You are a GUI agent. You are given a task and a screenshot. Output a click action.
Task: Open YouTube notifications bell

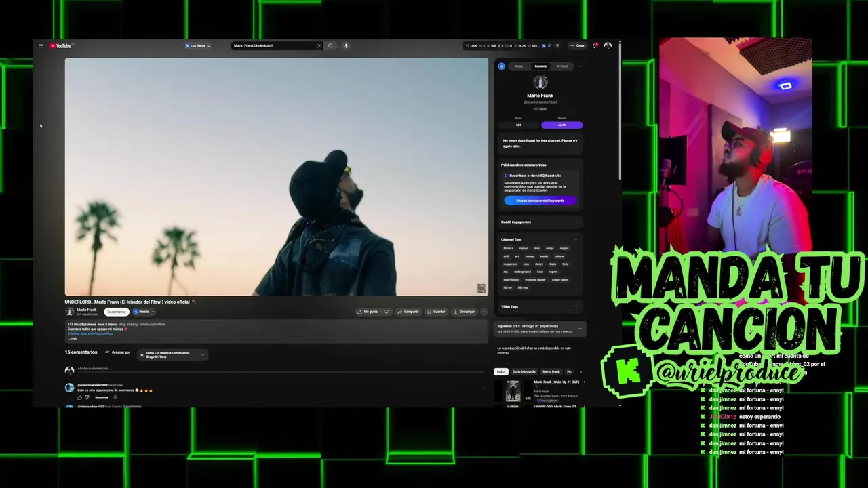[595, 46]
